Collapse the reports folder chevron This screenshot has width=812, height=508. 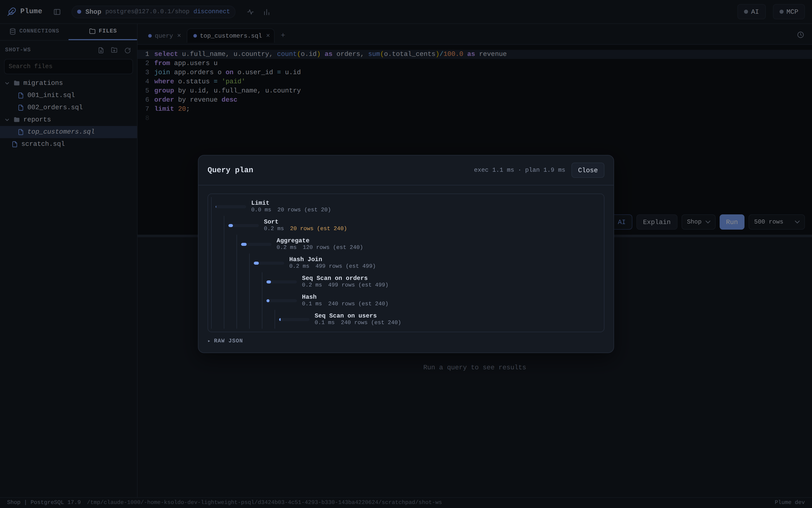click(7, 120)
